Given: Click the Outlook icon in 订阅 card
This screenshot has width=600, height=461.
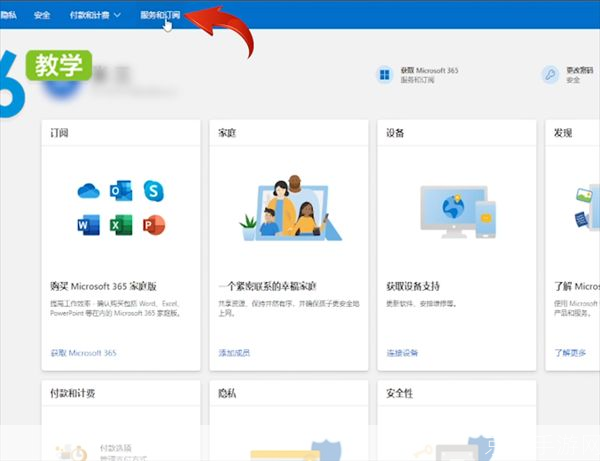Looking at the screenshot, I should (x=121, y=190).
